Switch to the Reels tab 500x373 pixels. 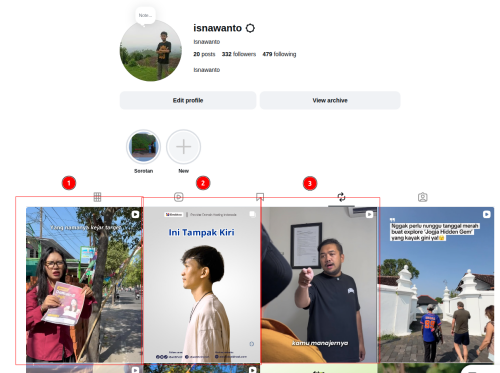(179, 197)
